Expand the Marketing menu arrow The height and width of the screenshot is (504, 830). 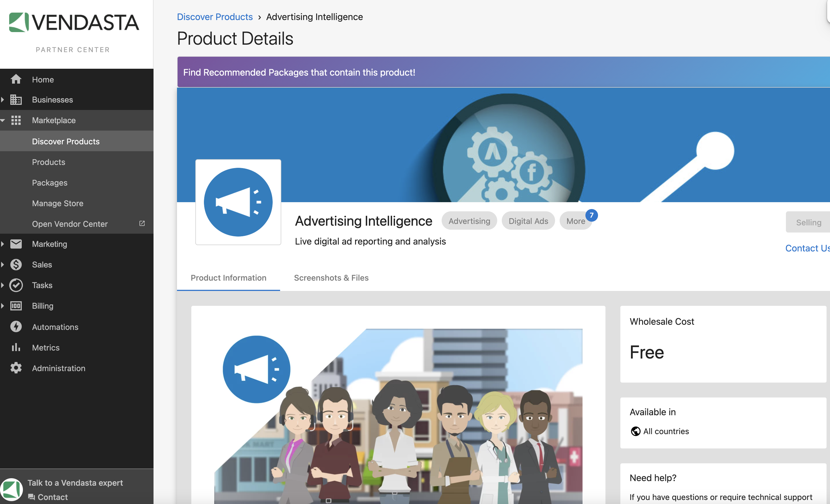[3, 244]
